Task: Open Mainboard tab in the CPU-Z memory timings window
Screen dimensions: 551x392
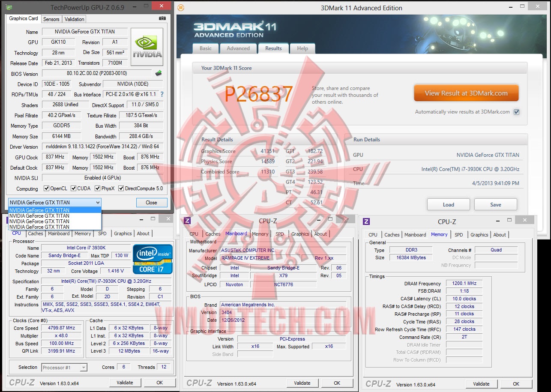Action: click(x=415, y=235)
